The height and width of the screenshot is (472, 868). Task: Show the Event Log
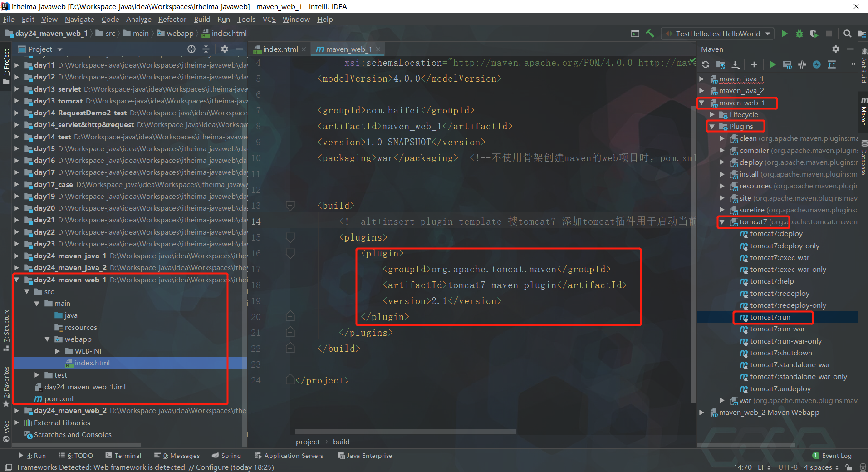click(832, 456)
